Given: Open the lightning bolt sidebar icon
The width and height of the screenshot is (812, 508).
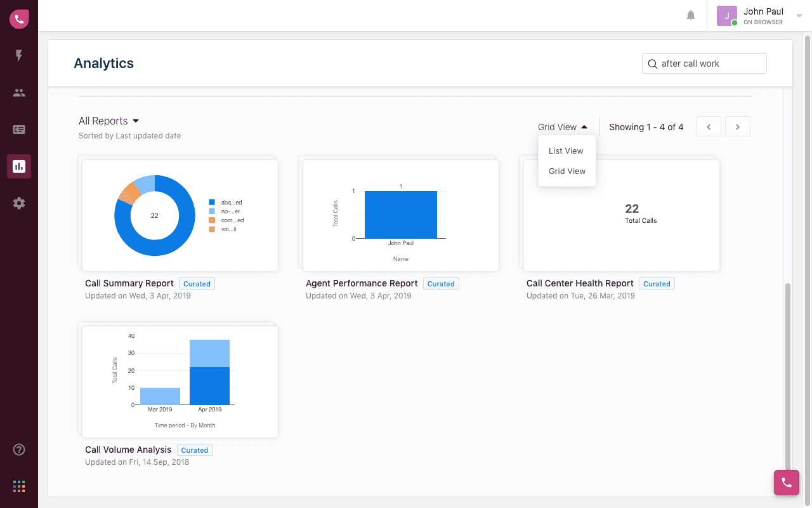Looking at the screenshot, I should point(19,56).
